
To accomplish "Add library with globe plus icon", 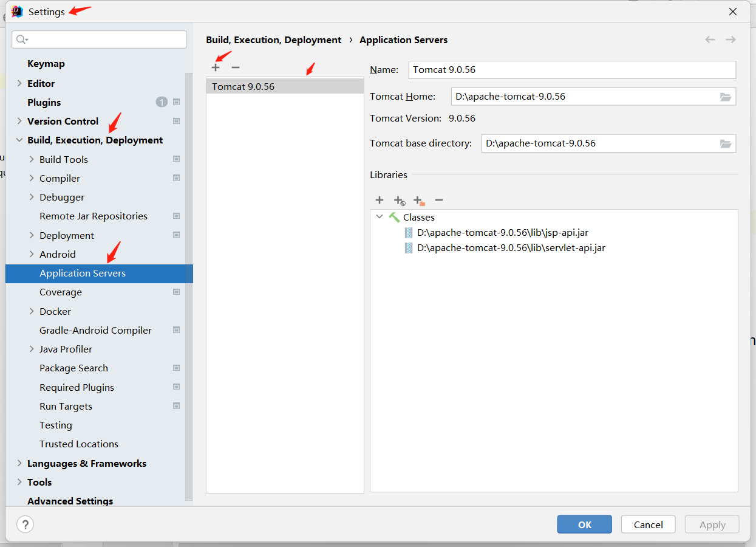I will pyautogui.click(x=399, y=200).
